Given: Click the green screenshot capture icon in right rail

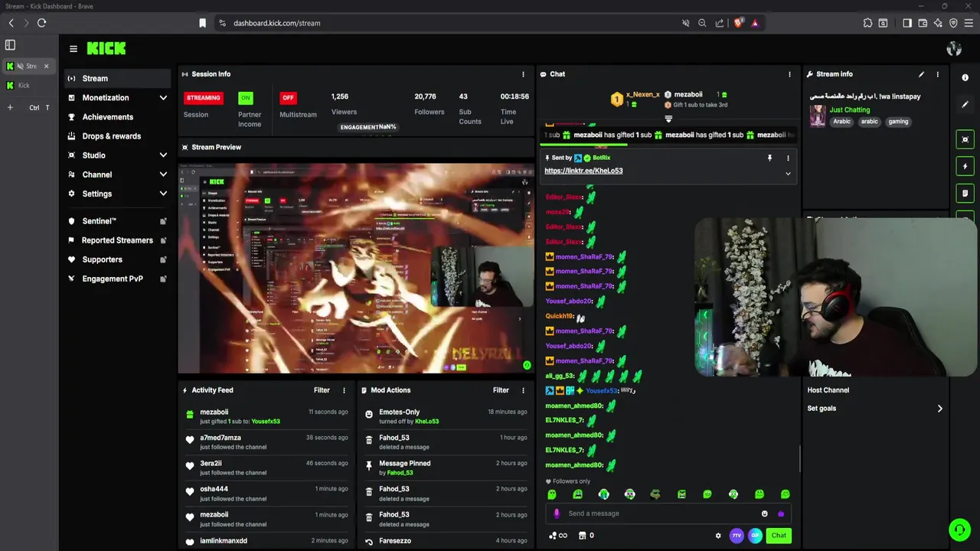Looking at the screenshot, I should [x=965, y=139].
